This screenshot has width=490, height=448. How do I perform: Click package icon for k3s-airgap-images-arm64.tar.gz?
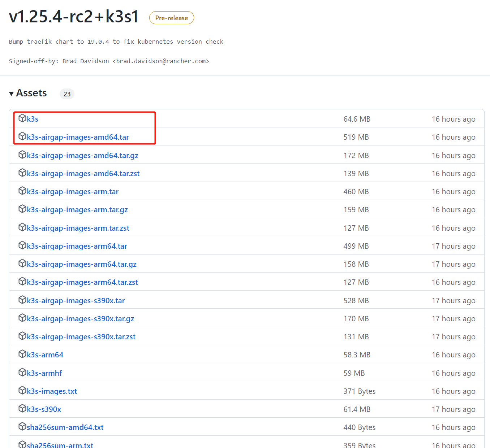point(22,263)
